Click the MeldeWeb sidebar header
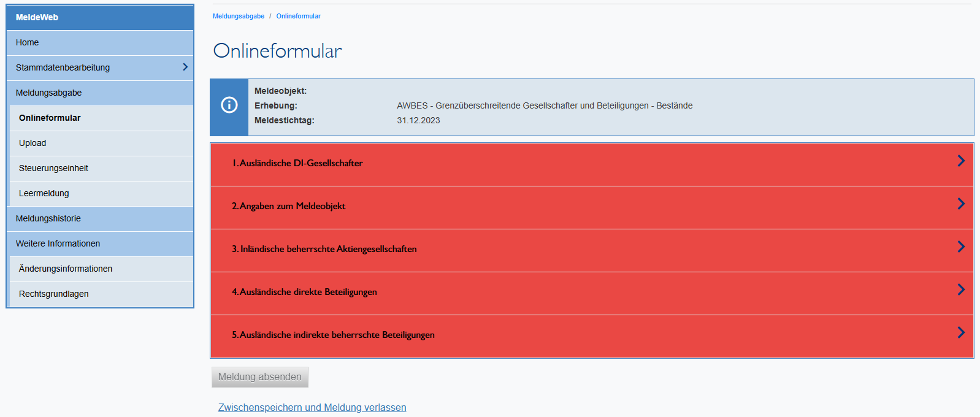The height and width of the screenshot is (417, 980). pyautogui.click(x=37, y=17)
